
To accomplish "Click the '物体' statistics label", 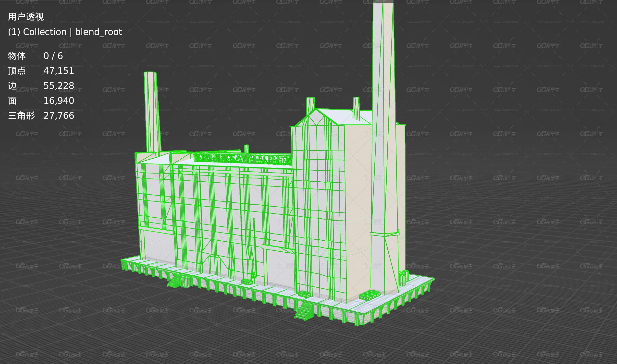I will (17, 56).
